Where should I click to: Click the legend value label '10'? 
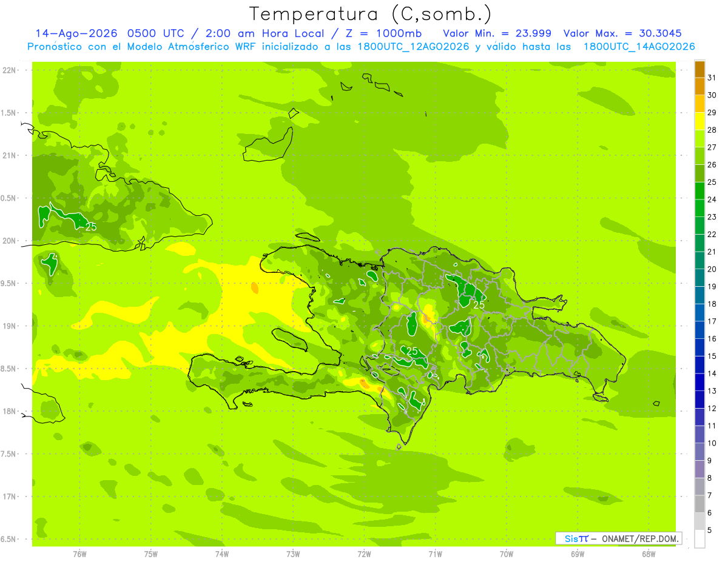712,443
